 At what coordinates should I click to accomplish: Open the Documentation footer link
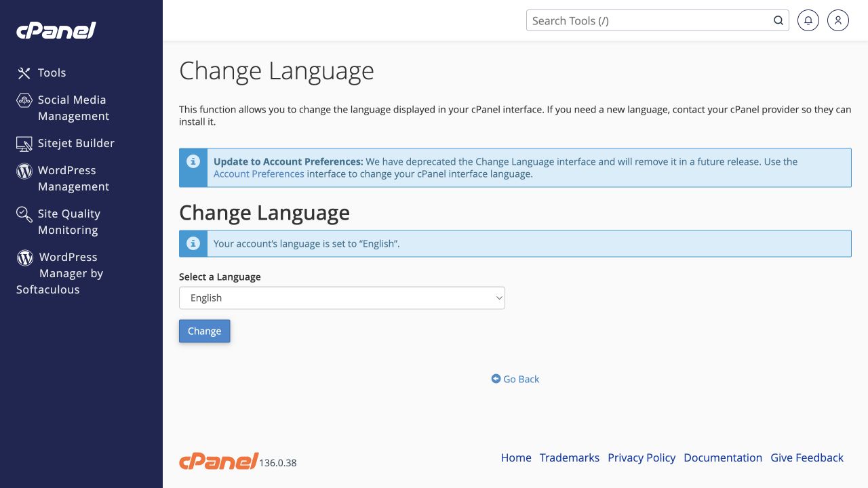coord(723,457)
